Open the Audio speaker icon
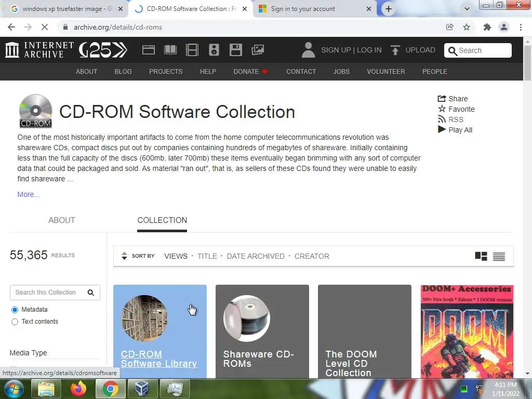The height and width of the screenshot is (399, 532). pyautogui.click(x=214, y=50)
